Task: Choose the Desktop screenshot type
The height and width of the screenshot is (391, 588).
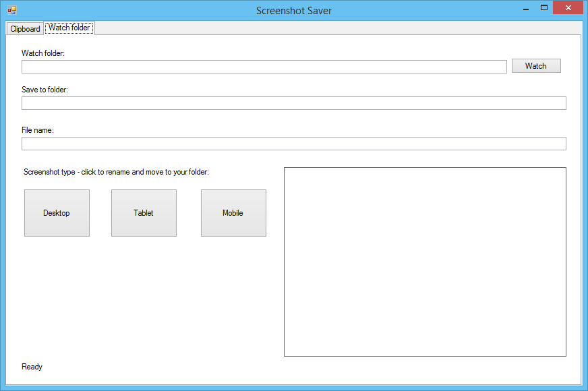Action: (57, 213)
